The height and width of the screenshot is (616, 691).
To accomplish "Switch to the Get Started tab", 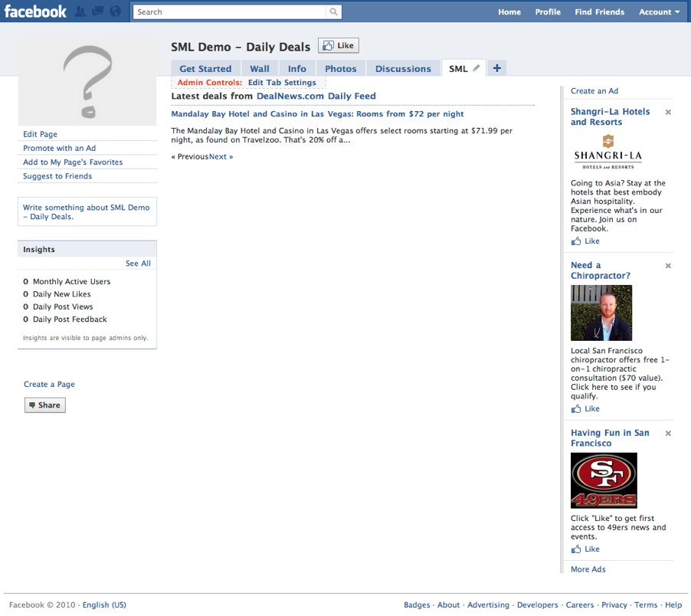I will (205, 69).
